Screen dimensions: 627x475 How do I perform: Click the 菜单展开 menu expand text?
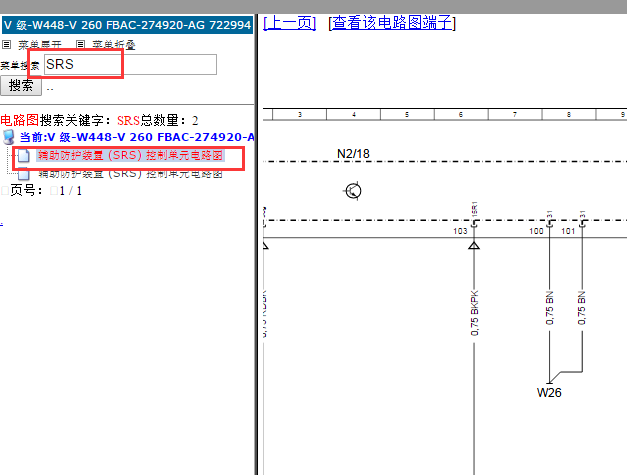[40, 45]
